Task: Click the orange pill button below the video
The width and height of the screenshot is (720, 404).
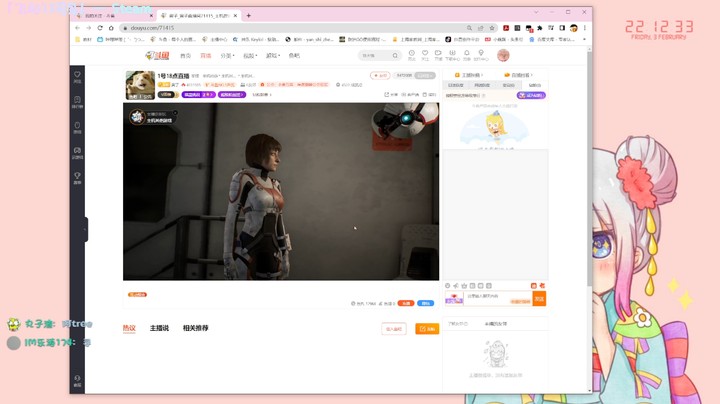Action: tap(405, 303)
